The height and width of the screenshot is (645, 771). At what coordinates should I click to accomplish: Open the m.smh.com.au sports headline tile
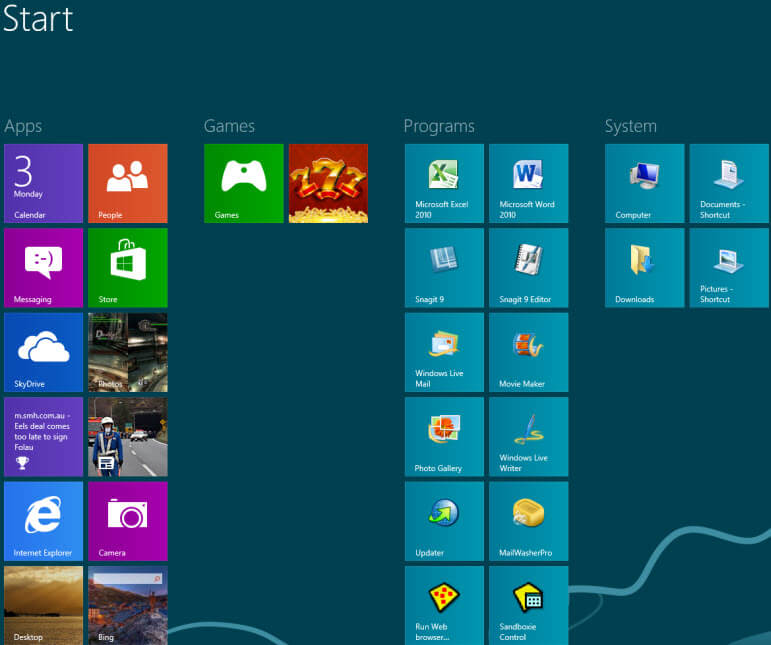click(x=43, y=437)
